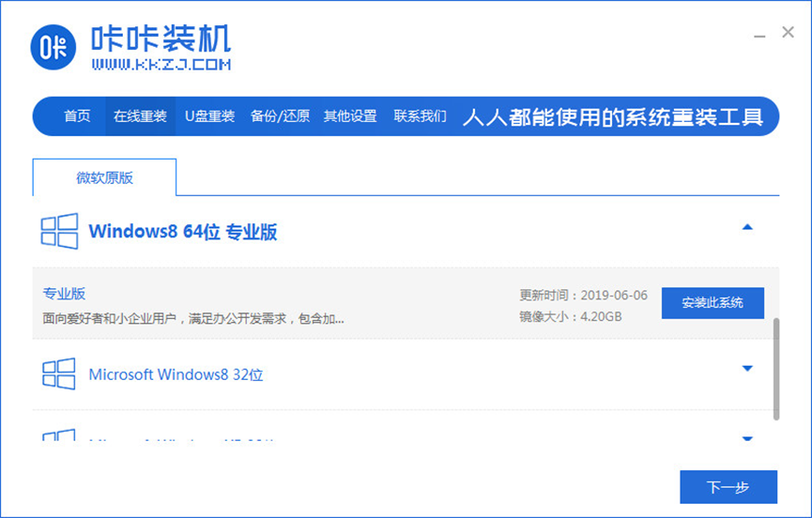Screen dimensions: 812x518
Task: Open the U盘重装 section
Action: [x=209, y=116]
